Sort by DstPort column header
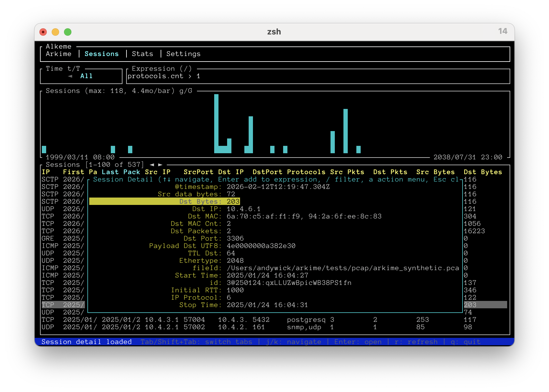The width and height of the screenshot is (549, 392). pos(267,172)
